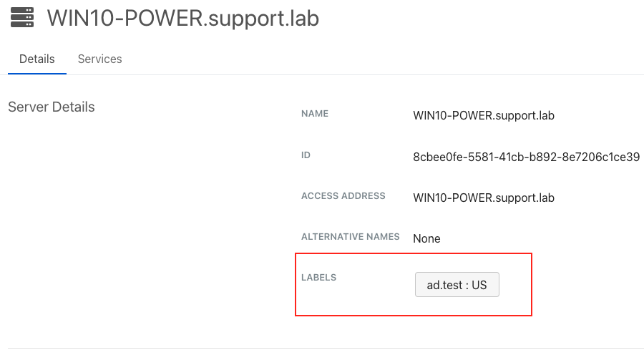Click the NAME field label
644x350 pixels.
pos(315,114)
